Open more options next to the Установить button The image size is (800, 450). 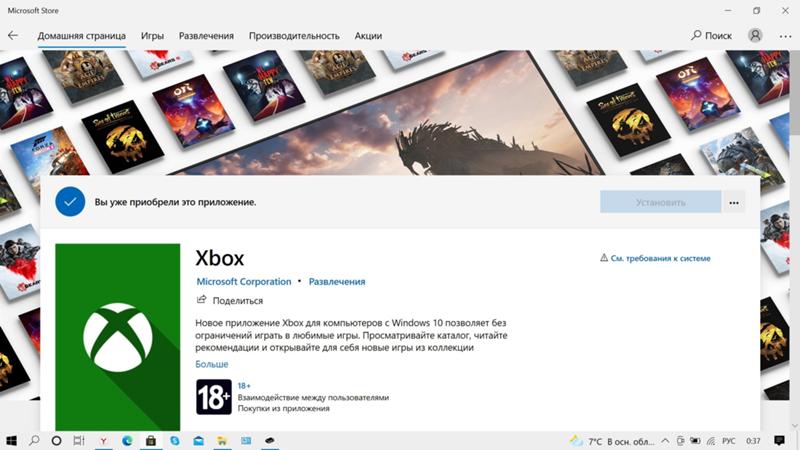click(734, 203)
